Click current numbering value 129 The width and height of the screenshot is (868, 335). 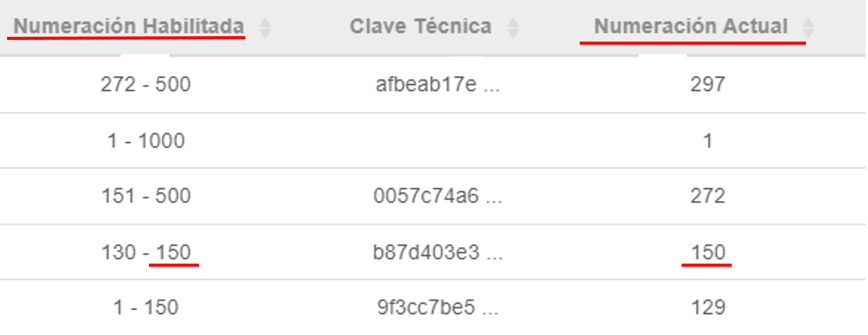click(x=707, y=308)
